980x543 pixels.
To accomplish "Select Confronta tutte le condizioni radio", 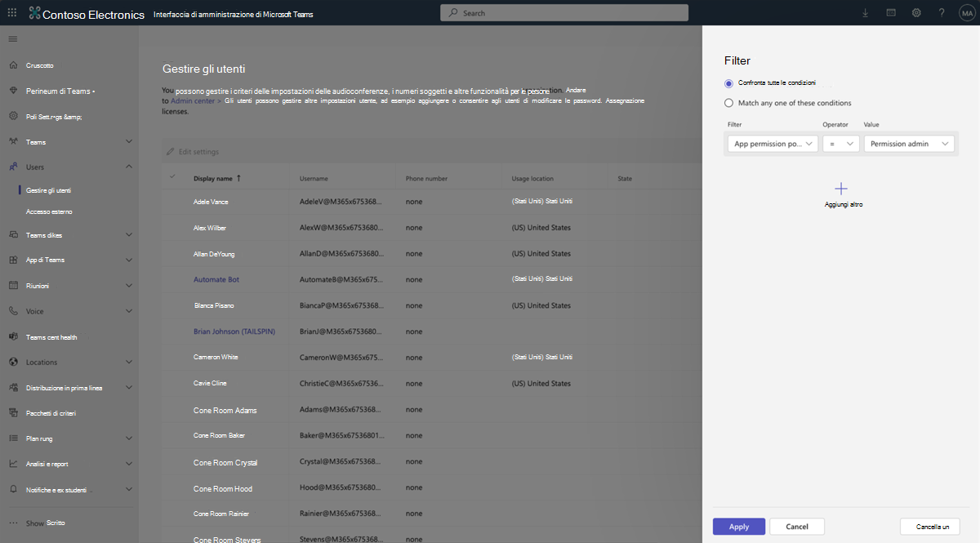I will pos(729,83).
